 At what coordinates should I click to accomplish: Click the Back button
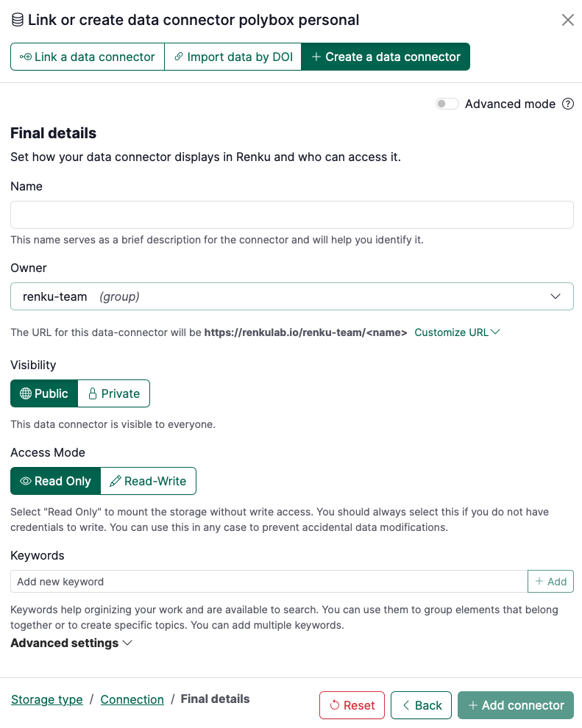(x=421, y=705)
